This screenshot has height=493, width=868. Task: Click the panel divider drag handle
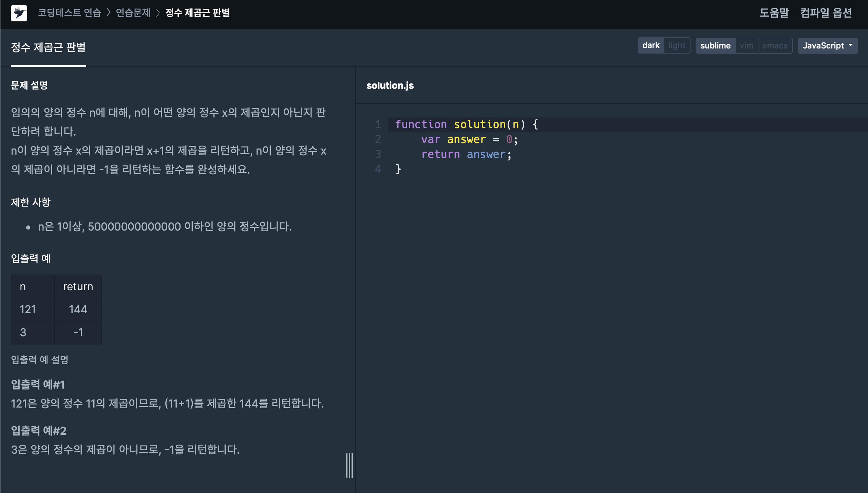(x=350, y=465)
